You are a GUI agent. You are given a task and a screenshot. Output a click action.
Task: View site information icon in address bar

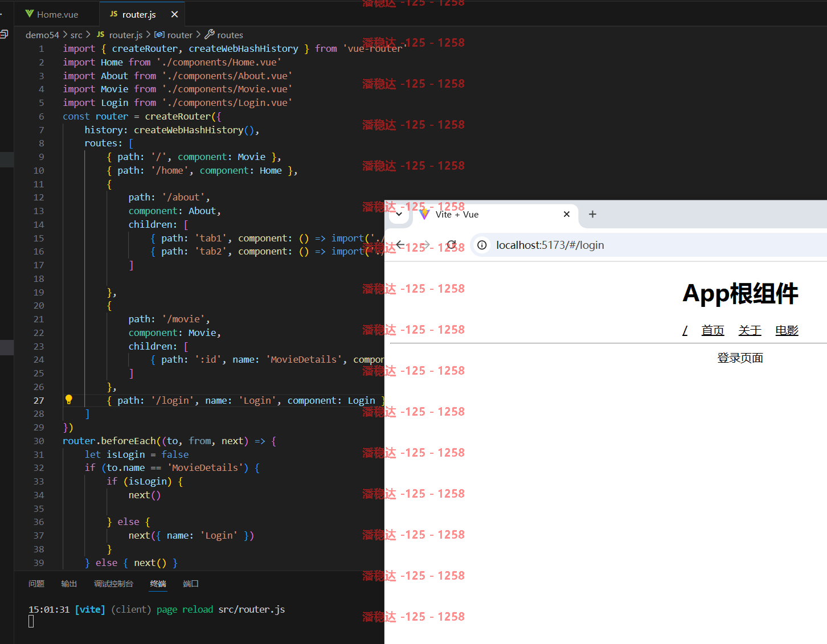click(482, 245)
